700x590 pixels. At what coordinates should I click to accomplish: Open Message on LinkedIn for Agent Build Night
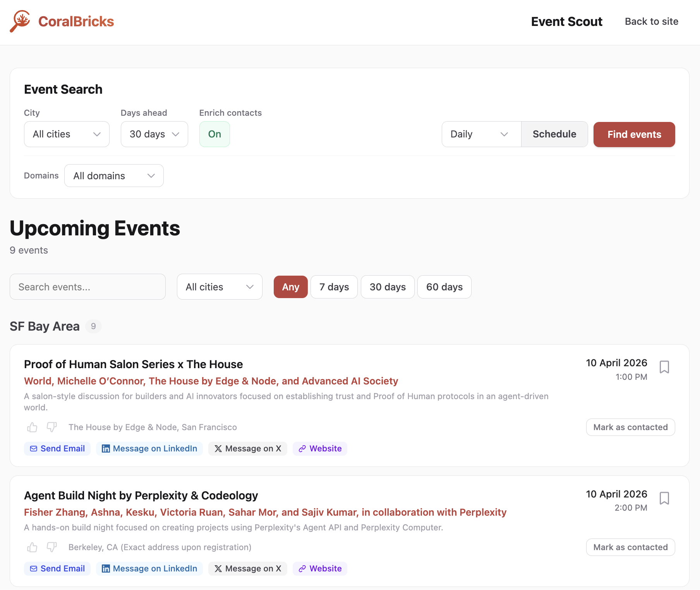point(149,568)
